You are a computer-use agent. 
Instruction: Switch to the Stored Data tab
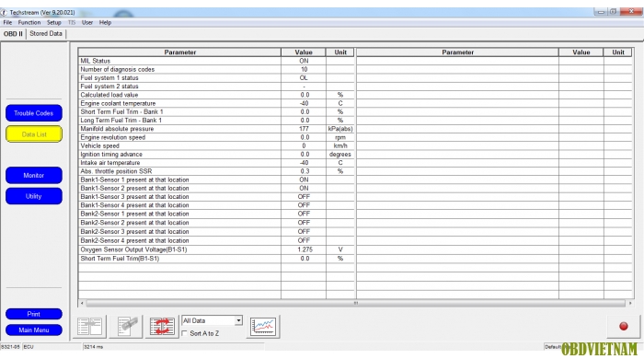click(x=46, y=34)
